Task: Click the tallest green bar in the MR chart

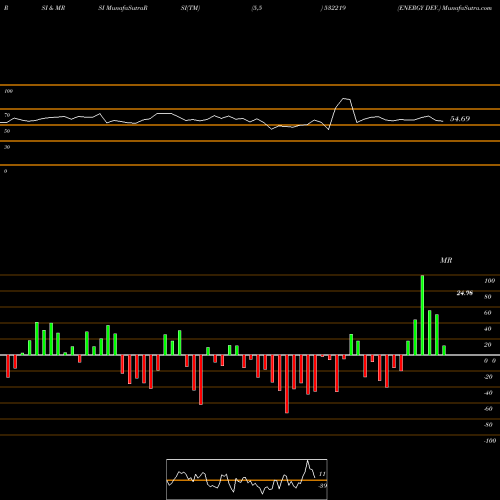Action: point(422,315)
